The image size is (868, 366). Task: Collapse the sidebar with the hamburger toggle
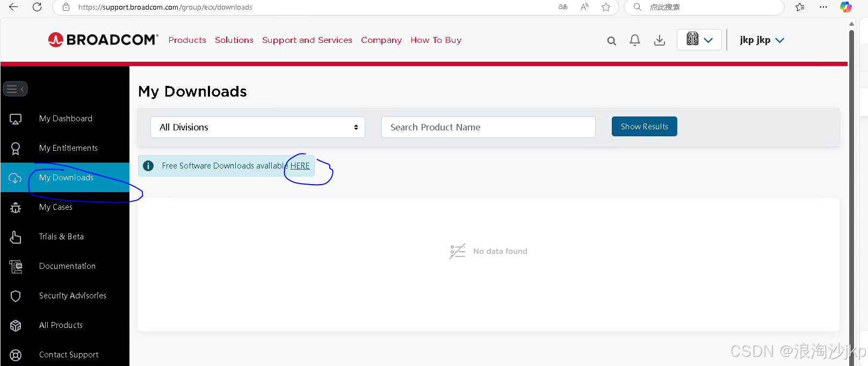tap(15, 89)
